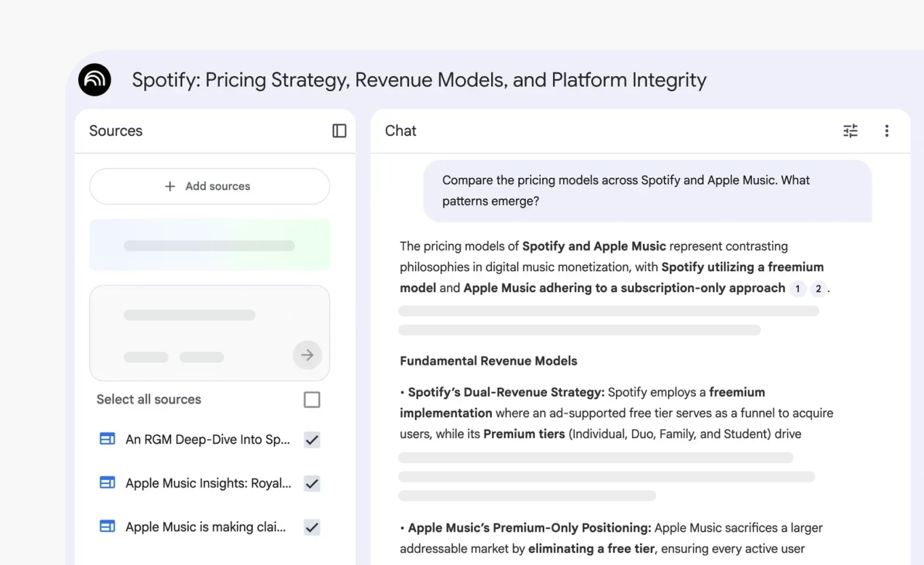Toggle Select all sources checkbox
Screen dimensions: 924x565
(312, 399)
